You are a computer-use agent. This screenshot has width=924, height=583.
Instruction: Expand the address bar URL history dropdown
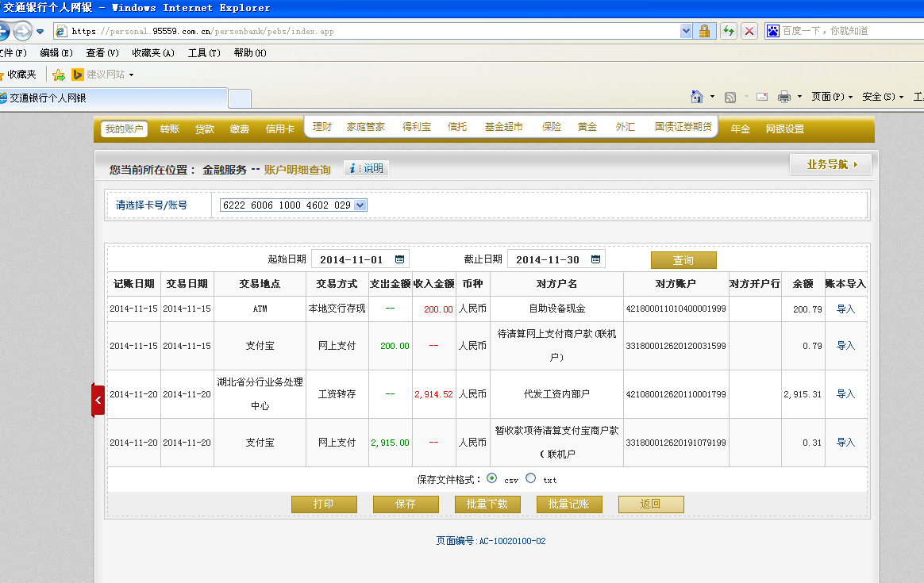point(687,31)
